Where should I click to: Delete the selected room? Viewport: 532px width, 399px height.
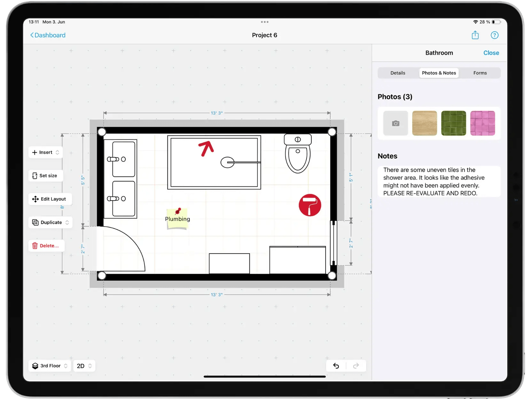[x=47, y=246]
